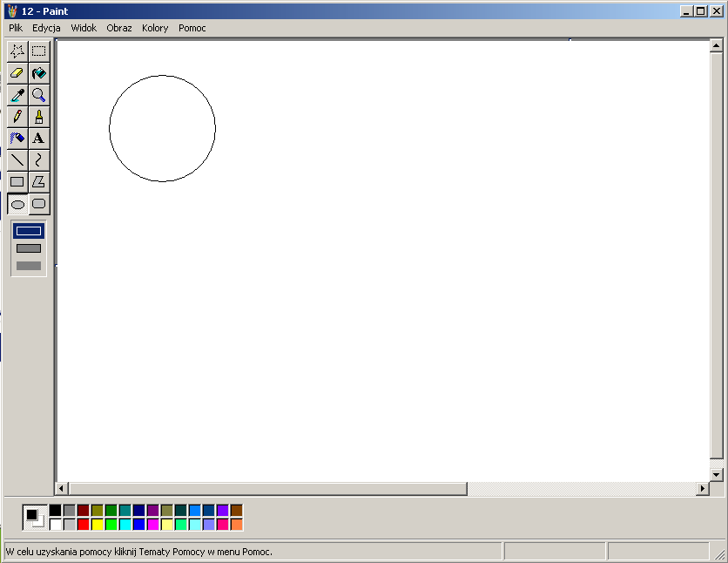The width and height of the screenshot is (728, 563).
Task: Click inside the drawn circle on canvas
Action: [163, 128]
